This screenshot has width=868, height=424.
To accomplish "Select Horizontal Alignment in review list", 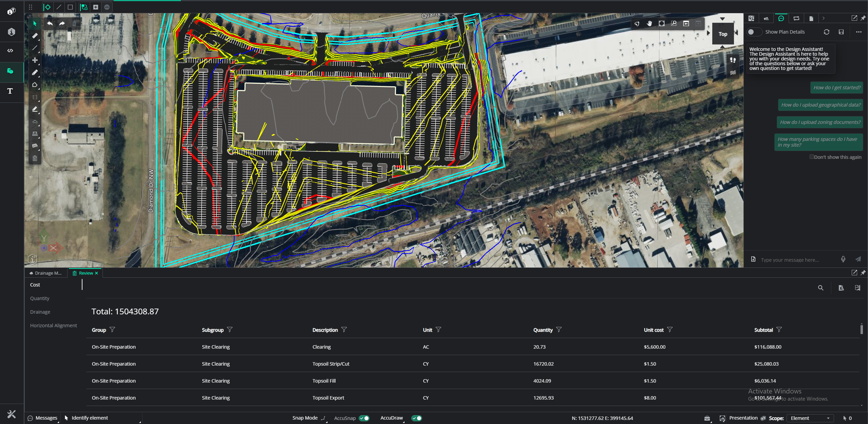I will (54, 325).
